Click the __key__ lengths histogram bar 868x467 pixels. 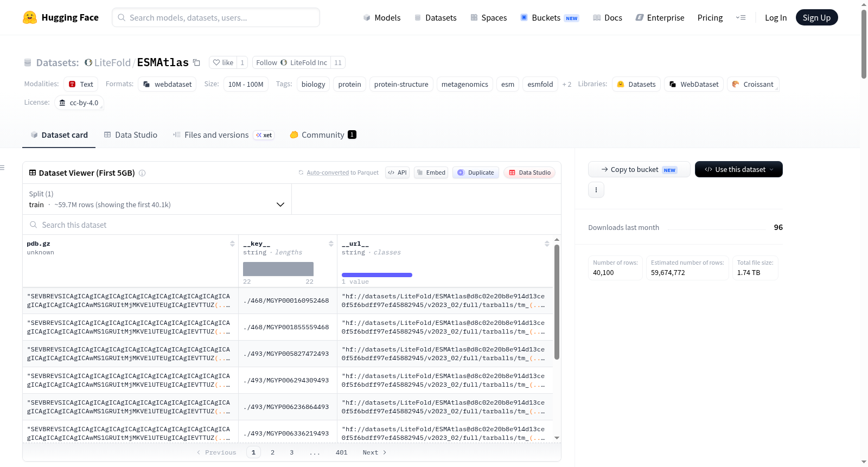click(278, 269)
